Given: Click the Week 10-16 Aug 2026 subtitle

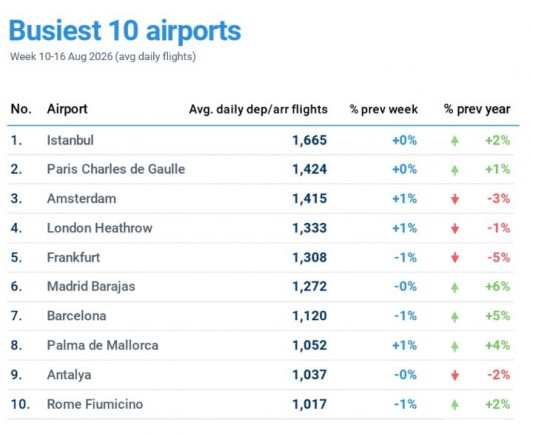Looking at the screenshot, I should 103,56.
